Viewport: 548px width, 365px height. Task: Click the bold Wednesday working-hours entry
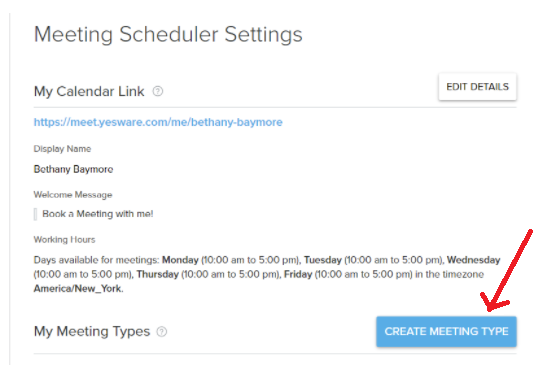point(474,260)
